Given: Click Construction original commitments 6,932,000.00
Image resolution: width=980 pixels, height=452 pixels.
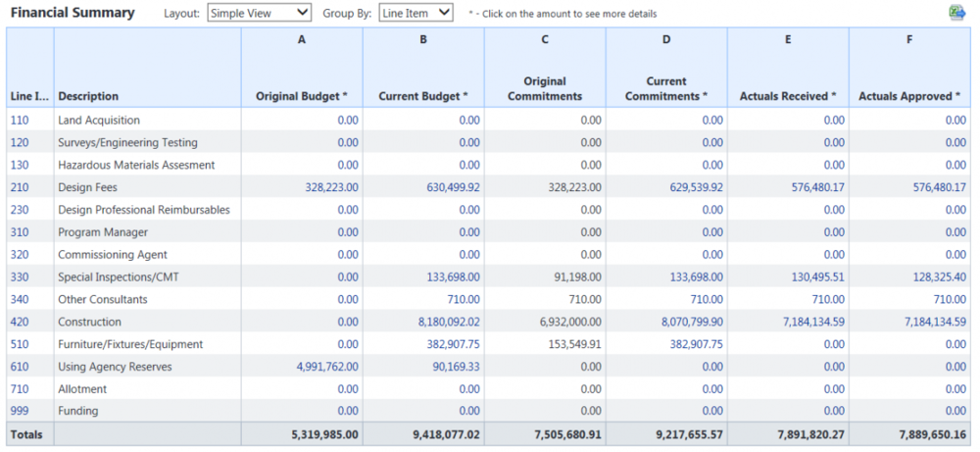Looking at the screenshot, I should tap(569, 322).
